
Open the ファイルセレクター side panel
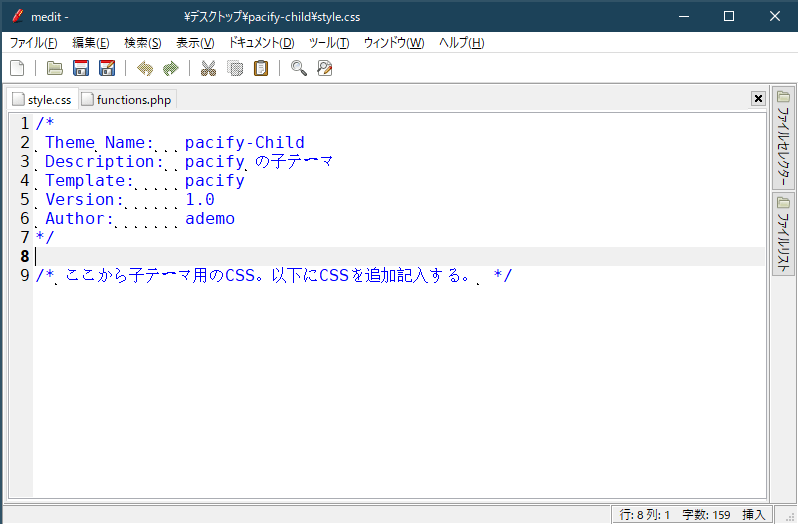783,138
